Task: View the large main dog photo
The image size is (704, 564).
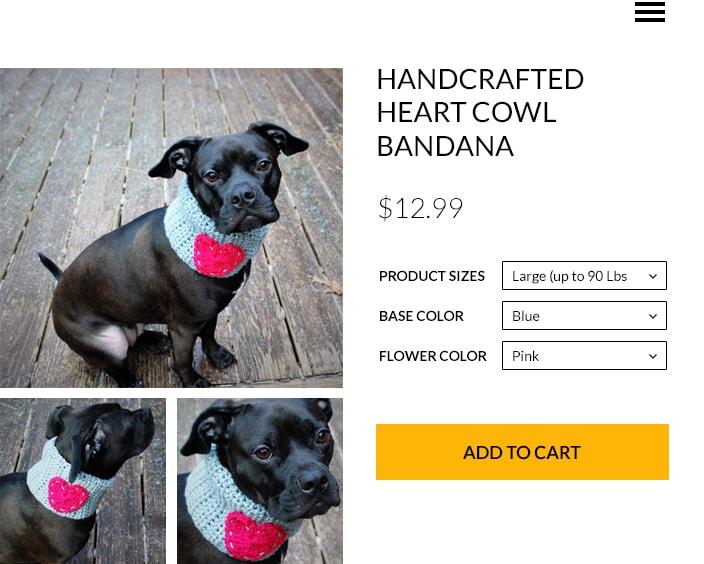Action: 171,228
